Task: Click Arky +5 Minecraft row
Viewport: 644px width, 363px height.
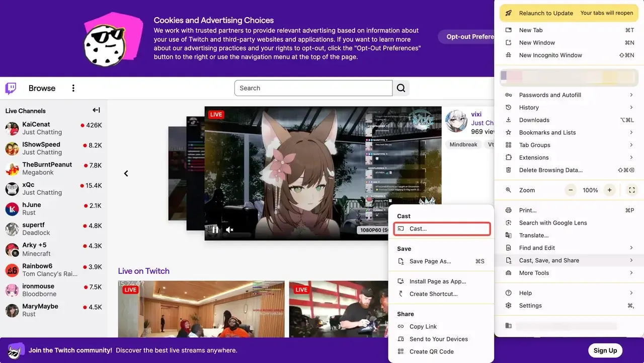Action: 54,249
